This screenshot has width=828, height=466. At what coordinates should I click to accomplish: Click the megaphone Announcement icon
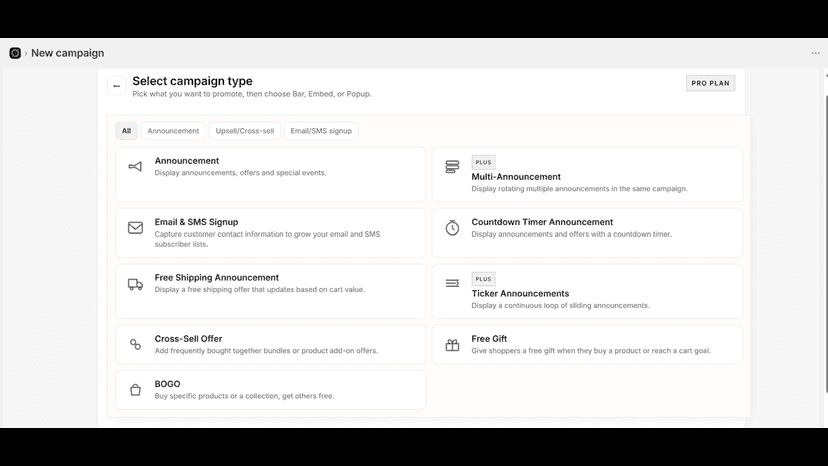135,166
